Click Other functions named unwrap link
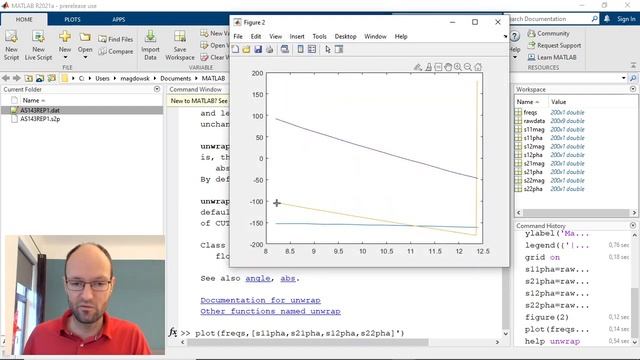640x360 pixels. pyautogui.click(x=270, y=311)
